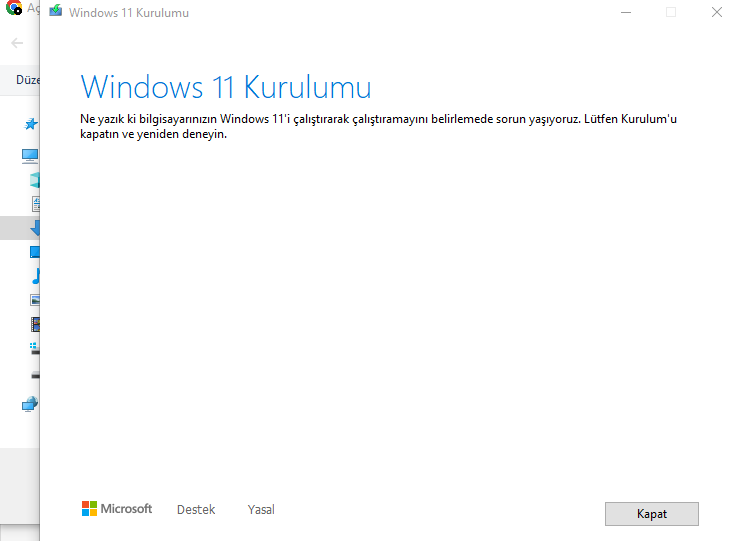Viewport: 737px width, 541px height.
Task: Click the Microsoft logo in footer
Action: tap(117, 509)
